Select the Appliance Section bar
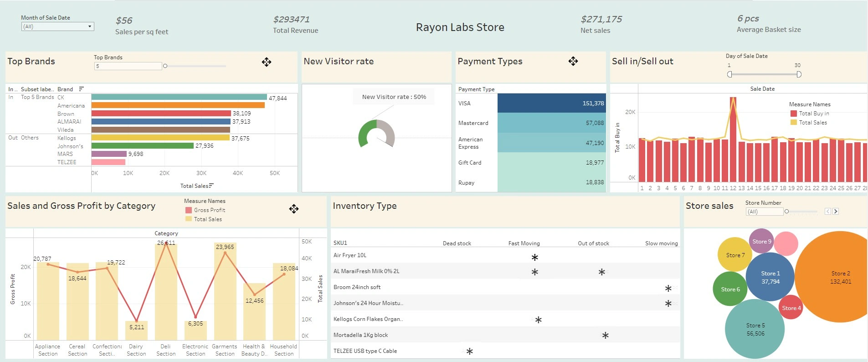 click(x=48, y=301)
